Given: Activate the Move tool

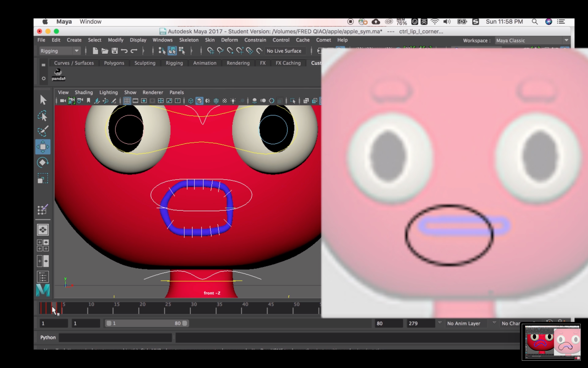Looking at the screenshot, I should 43,147.
